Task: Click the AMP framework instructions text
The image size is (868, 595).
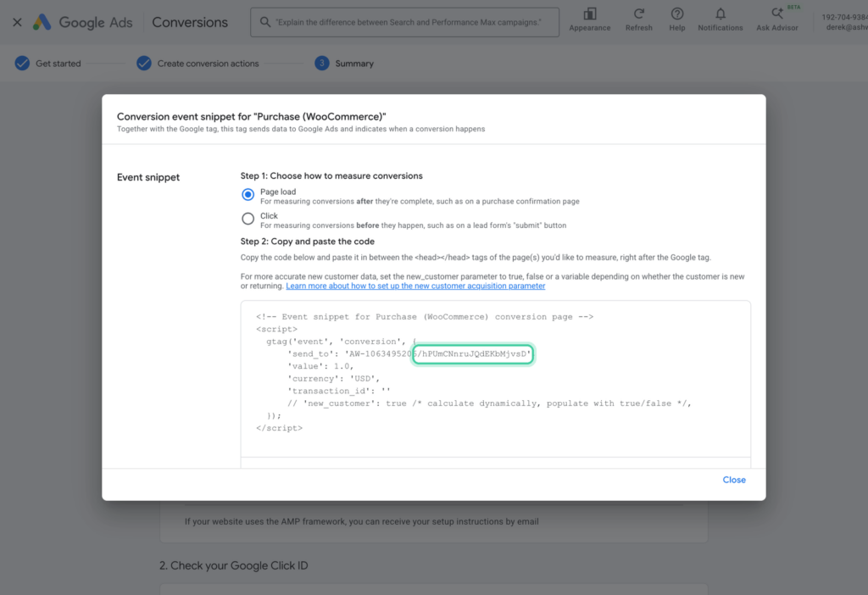Action: coord(361,521)
